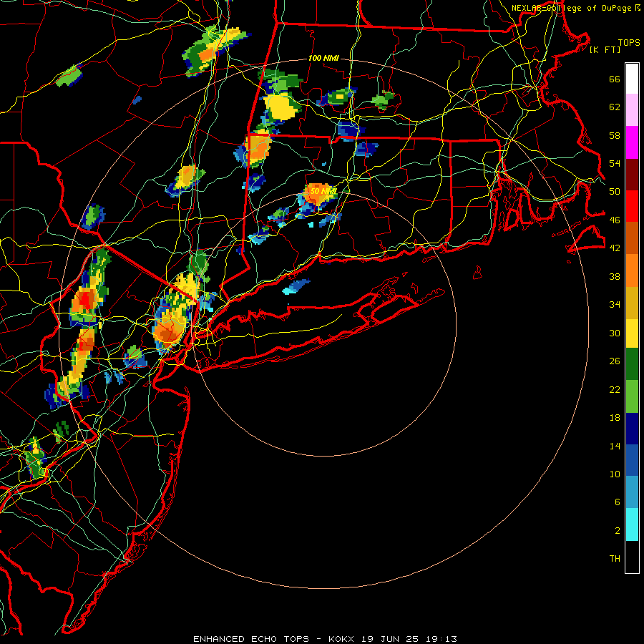Click the legend value '6'
The width and height of the screenshot is (644, 644).
[618, 502]
